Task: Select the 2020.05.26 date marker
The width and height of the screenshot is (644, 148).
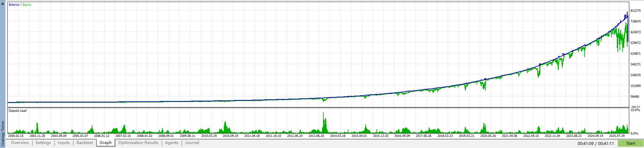Action: (488, 136)
